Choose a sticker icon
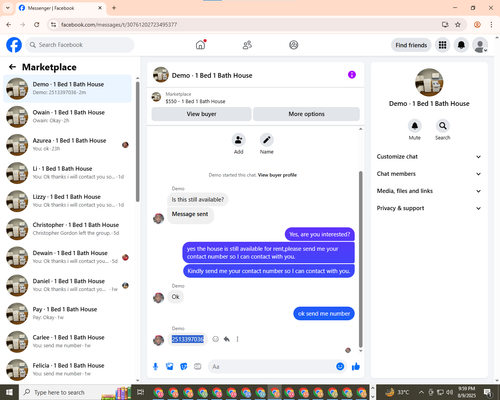The width and height of the screenshot is (500, 400). [x=184, y=367]
